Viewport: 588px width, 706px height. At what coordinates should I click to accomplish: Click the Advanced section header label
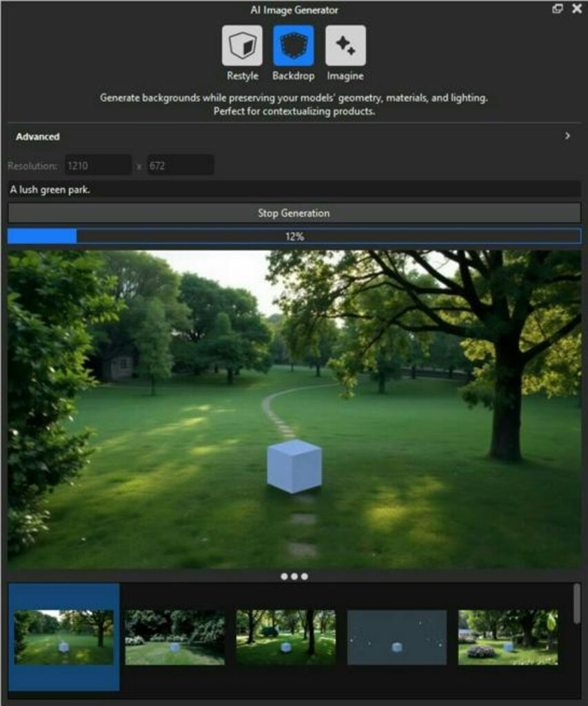(x=38, y=137)
